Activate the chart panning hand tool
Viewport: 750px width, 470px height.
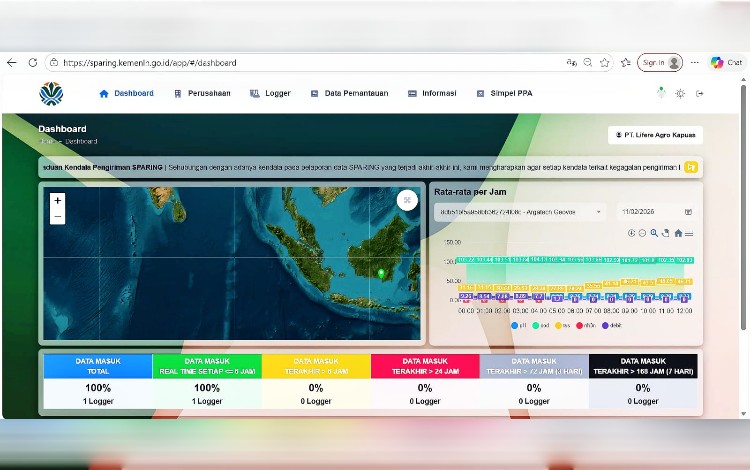[665, 233]
